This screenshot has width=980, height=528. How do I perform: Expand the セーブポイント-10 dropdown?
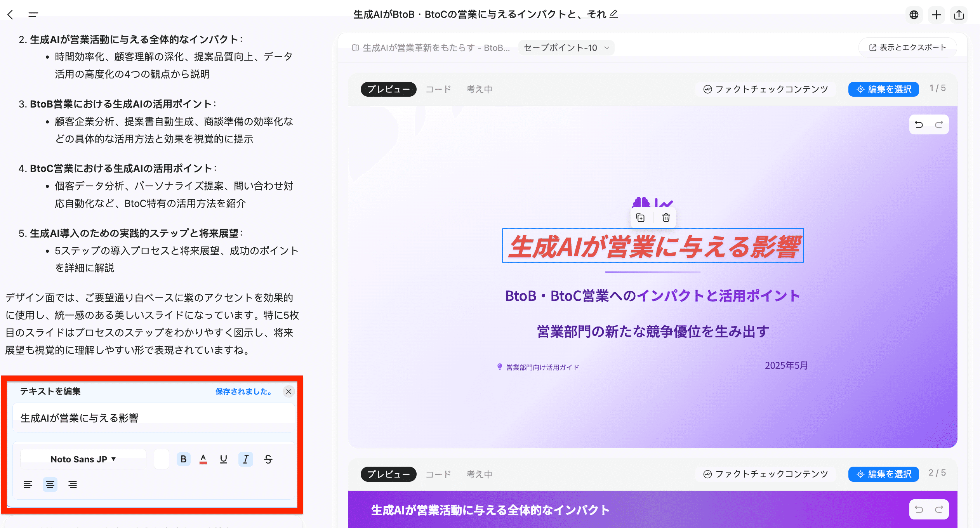click(566, 48)
